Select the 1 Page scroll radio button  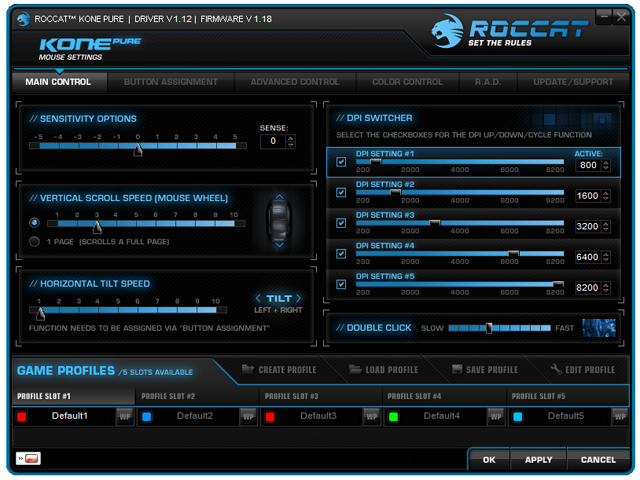(x=34, y=241)
